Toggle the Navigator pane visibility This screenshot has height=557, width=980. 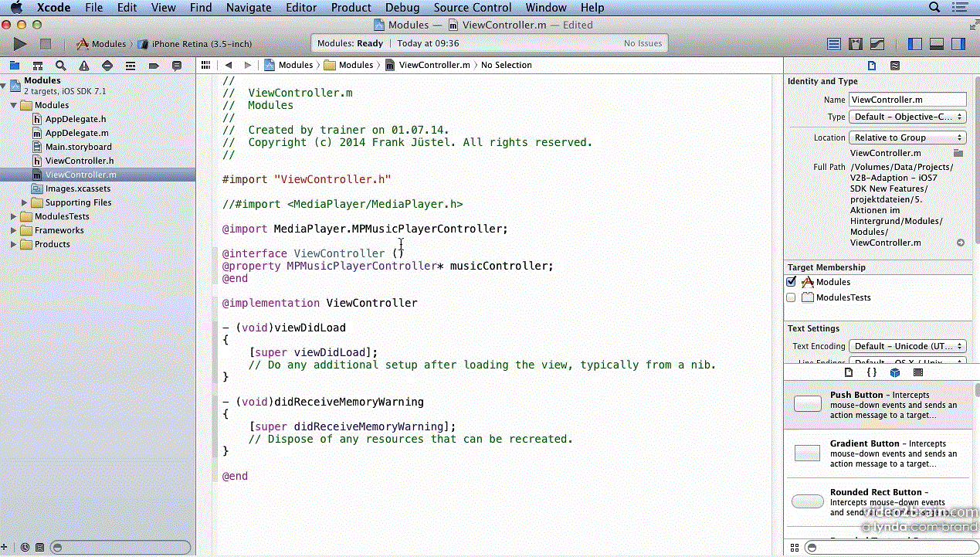[x=915, y=44]
